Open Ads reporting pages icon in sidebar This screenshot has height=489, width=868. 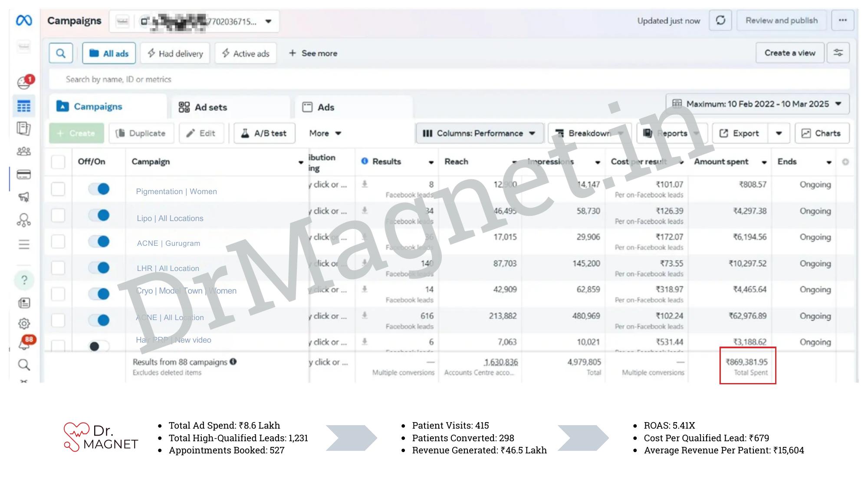pyautogui.click(x=24, y=129)
